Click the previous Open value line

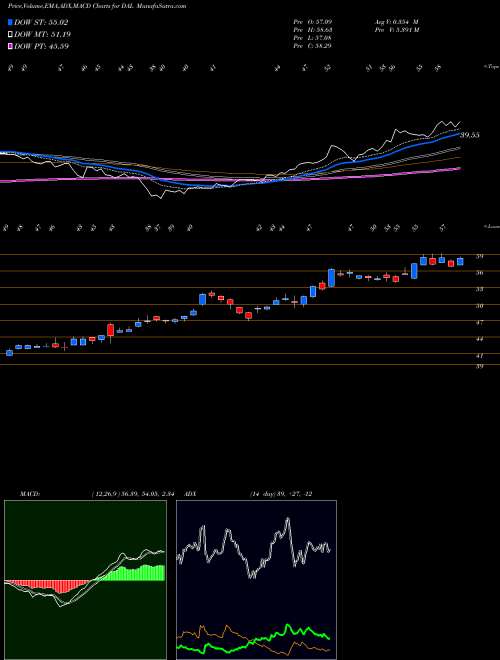[x=314, y=21]
